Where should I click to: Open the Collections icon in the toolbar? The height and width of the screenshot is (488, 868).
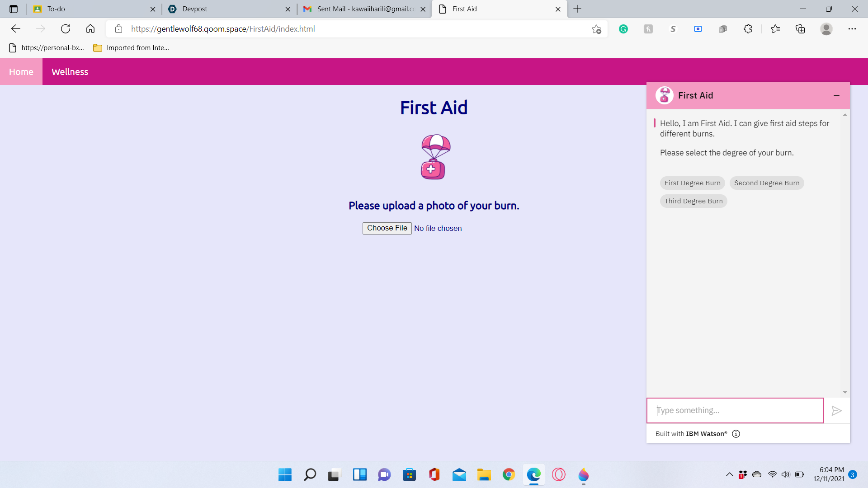click(800, 29)
